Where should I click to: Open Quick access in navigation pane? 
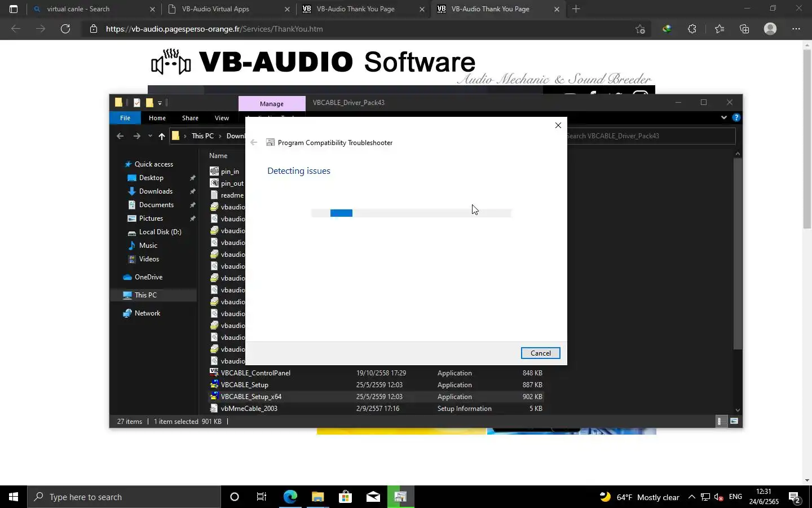point(153,164)
